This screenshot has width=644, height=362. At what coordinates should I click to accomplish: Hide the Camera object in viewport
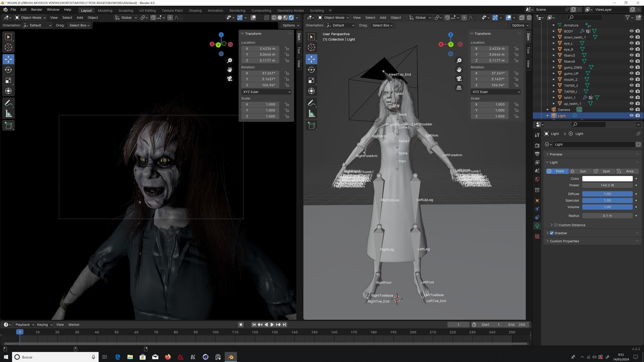pyautogui.click(x=631, y=109)
